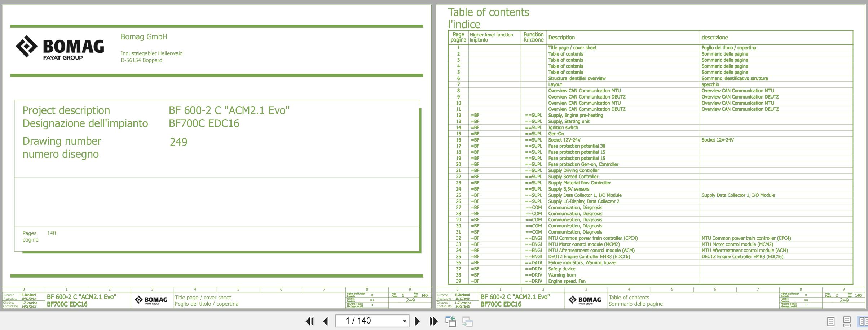Switch to single page view
The width and height of the screenshot is (868, 330).
pos(830,321)
